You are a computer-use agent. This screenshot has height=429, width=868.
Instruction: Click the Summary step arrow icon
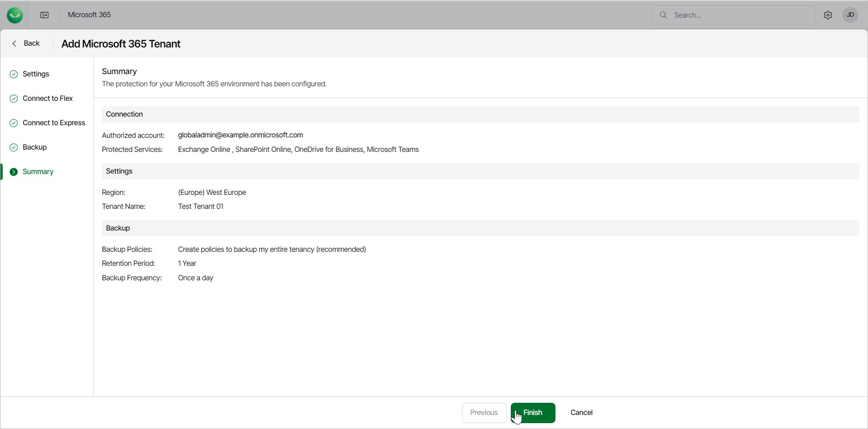click(14, 172)
